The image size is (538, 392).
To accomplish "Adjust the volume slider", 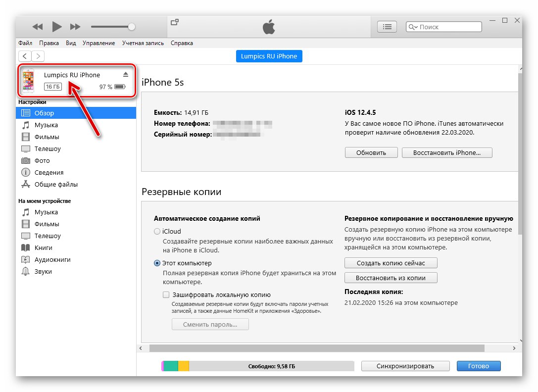I will [131, 27].
